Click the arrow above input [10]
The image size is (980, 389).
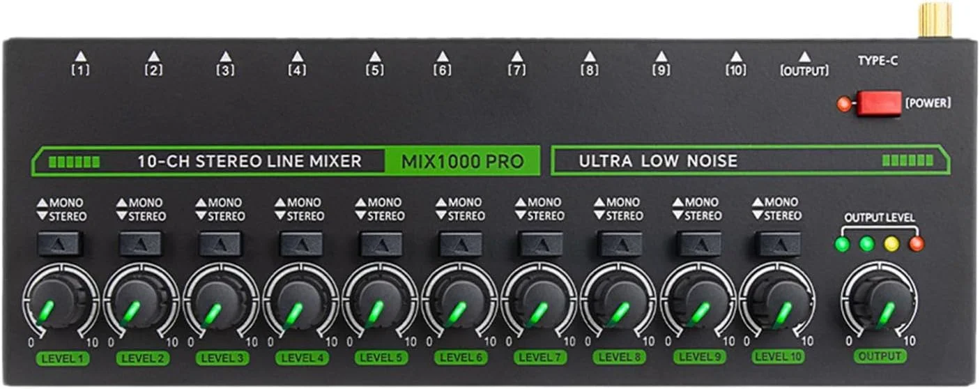click(736, 56)
